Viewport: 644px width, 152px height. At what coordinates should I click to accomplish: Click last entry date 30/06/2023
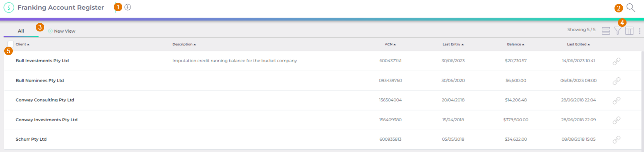pos(453,61)
